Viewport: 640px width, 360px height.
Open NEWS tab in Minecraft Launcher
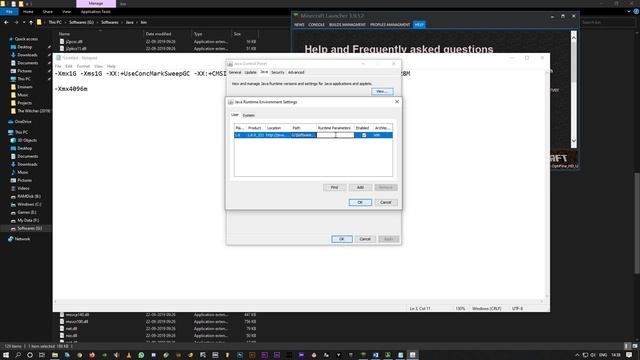pos(299,25)
